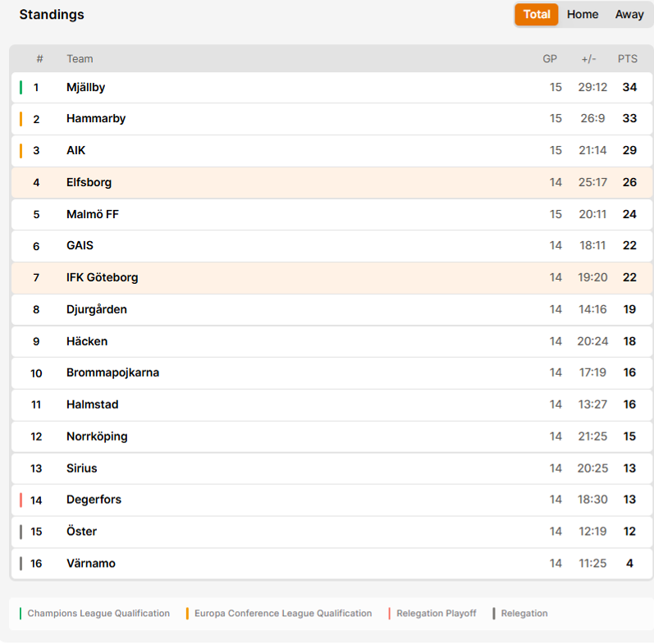
Task: Click the Norrköping team name
Action: 97,436
